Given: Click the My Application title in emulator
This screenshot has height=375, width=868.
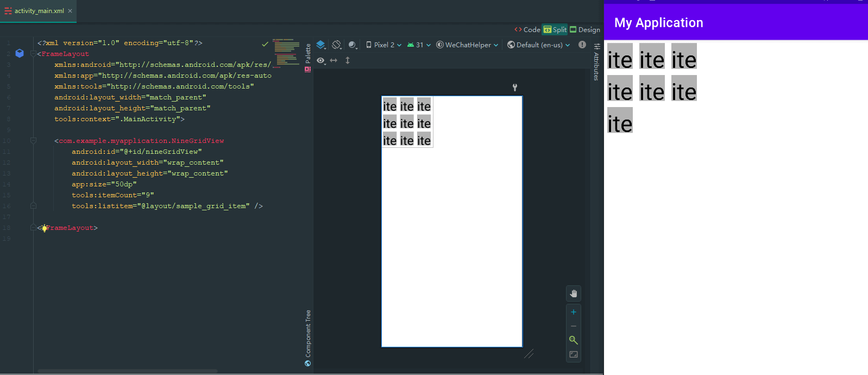Looking at the screenshot, I should point(658,23).
